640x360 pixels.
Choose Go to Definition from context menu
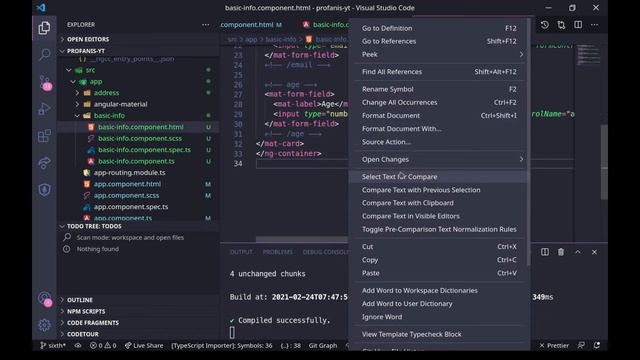point(439,28)
